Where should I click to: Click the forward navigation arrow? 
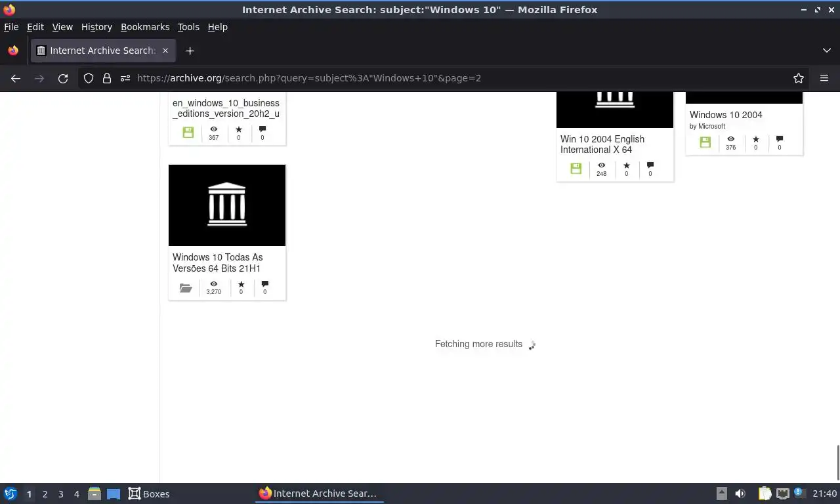coord(39,78)
